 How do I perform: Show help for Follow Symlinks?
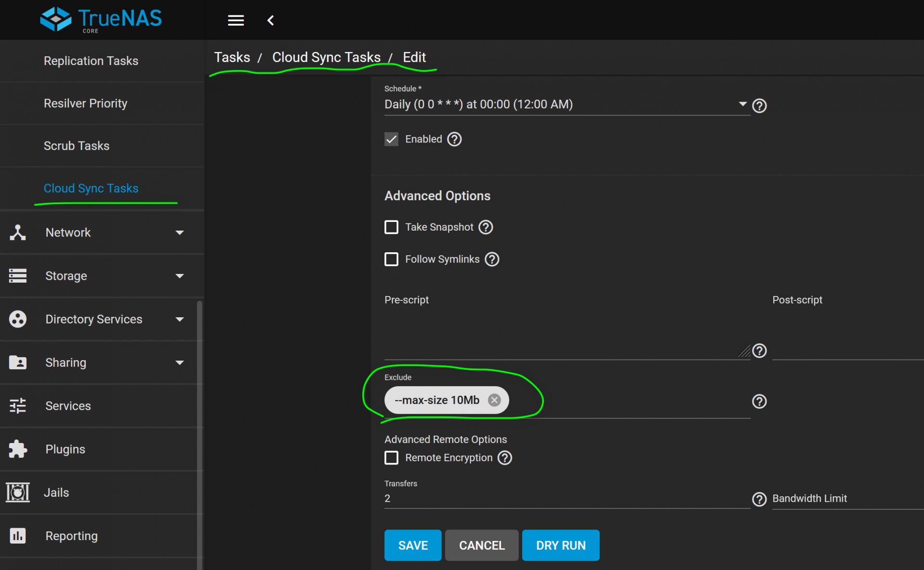click(x=492, y=259)
